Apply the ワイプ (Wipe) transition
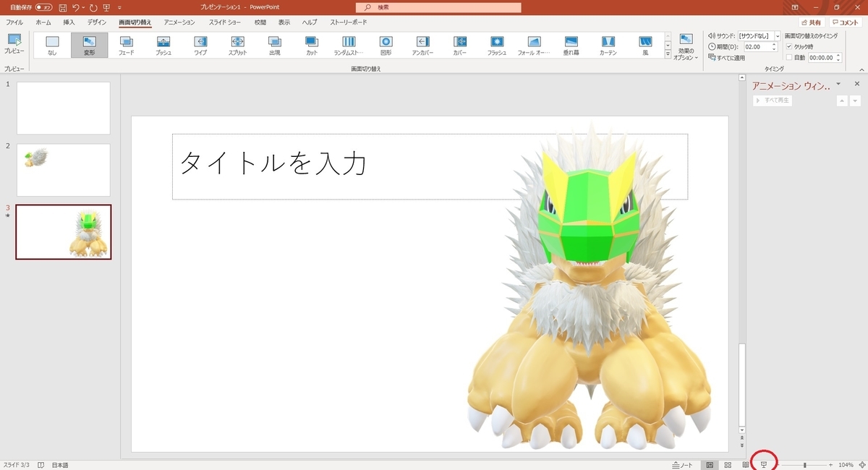The width and height of the screenshot is (868, 470). [200, 45]
